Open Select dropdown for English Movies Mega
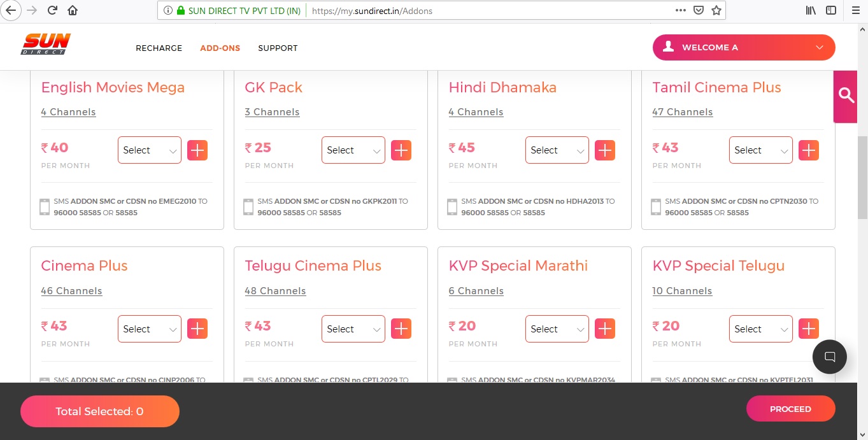This screenshot has height=440, width=868. (150, 150)
